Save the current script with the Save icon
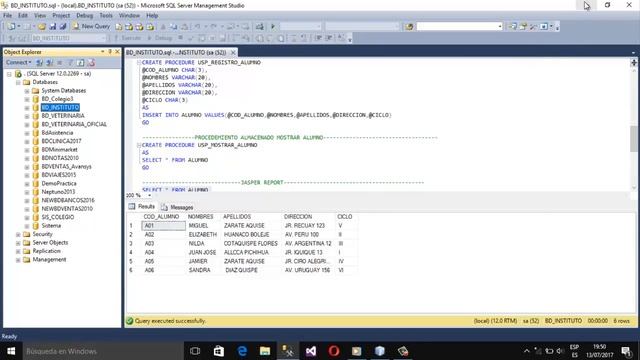 53,27
